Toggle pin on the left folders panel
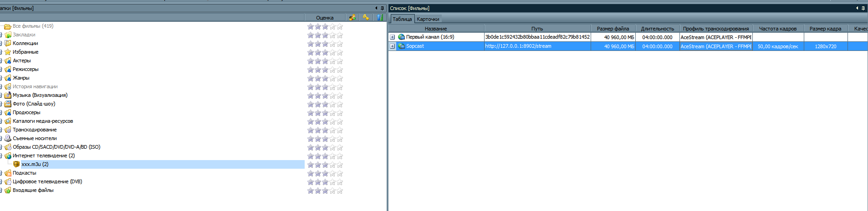Image resolution: width=868 pixels, height=211 pixels. point(382,8)
